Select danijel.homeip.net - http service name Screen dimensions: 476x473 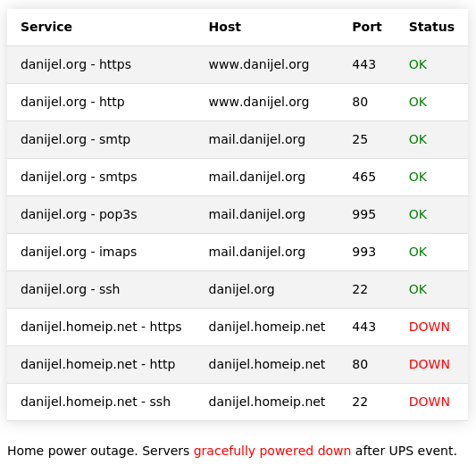[97, 364]
